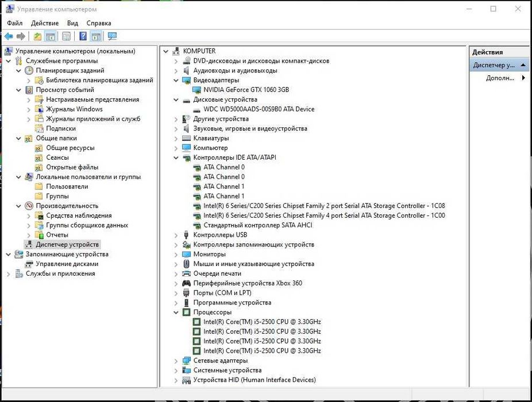Select the Диспетчер устройств icon in left tree
532x402 pixels.
coord(29,245)
